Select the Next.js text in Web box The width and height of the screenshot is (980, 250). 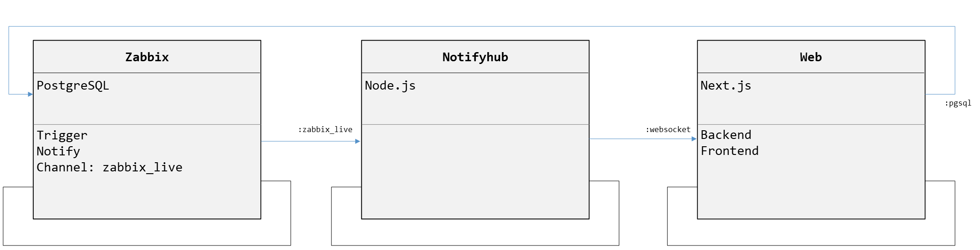(726, 85)
